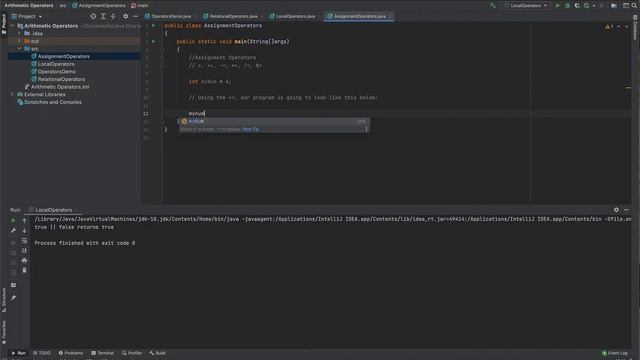Expand the out folder

coord(19,41)
